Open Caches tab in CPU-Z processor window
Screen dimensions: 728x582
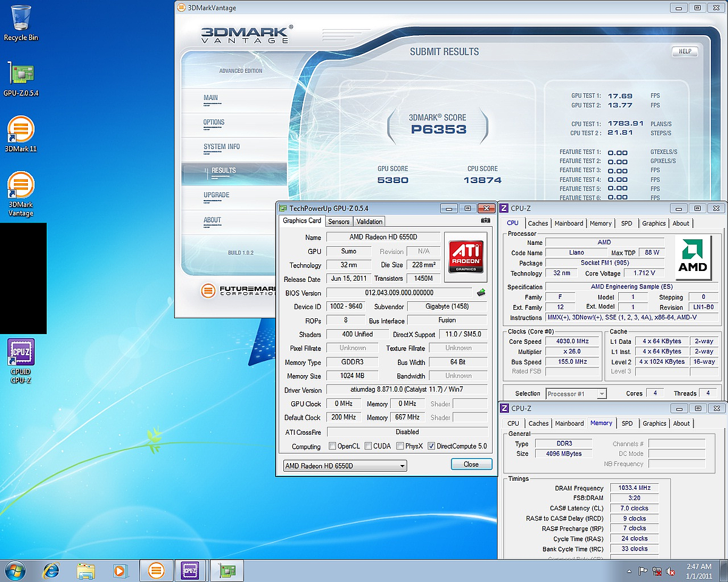coord(538,224)
